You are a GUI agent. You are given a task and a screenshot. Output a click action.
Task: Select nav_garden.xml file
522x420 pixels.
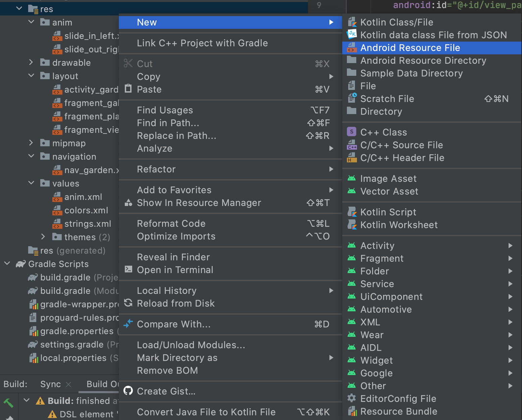91,170
